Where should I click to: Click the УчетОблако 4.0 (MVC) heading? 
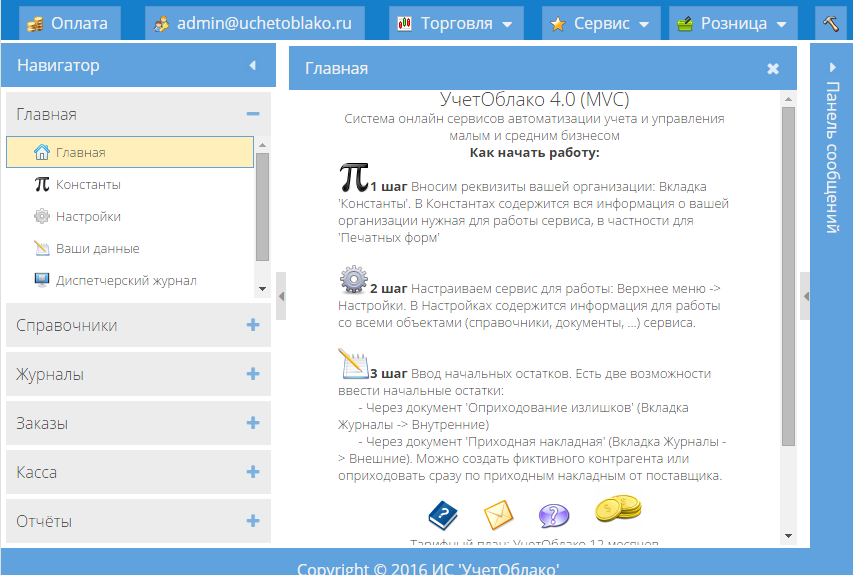point(534,100)
